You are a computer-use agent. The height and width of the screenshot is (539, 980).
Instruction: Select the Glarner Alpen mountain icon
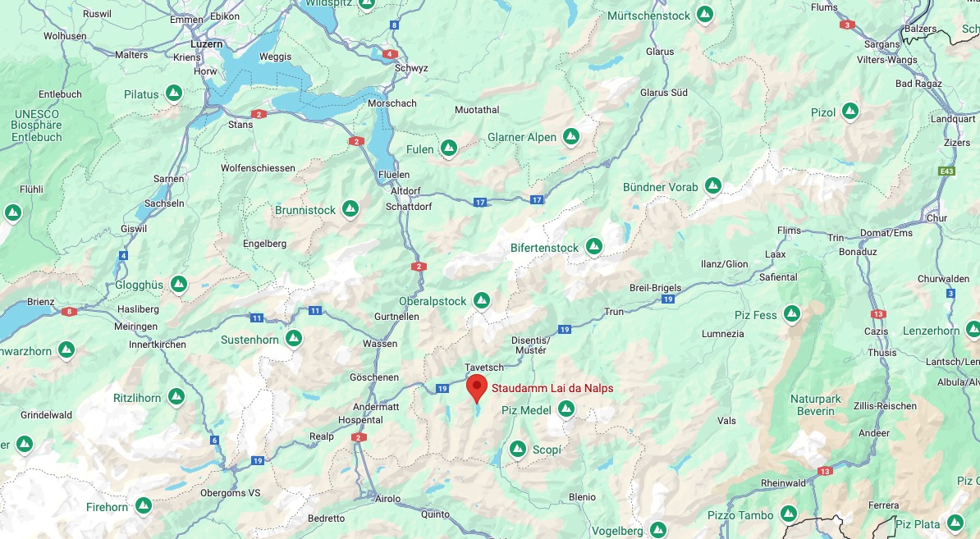[x=570, y=136]
